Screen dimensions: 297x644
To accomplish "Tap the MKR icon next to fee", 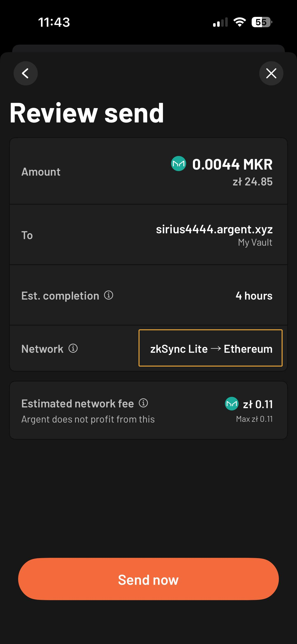I will [x=232, y=404].
